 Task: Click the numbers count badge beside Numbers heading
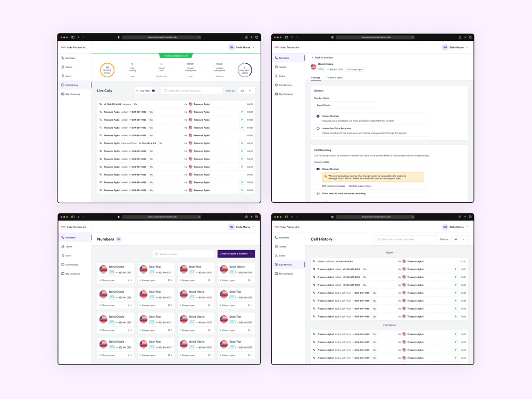point(119,239)
